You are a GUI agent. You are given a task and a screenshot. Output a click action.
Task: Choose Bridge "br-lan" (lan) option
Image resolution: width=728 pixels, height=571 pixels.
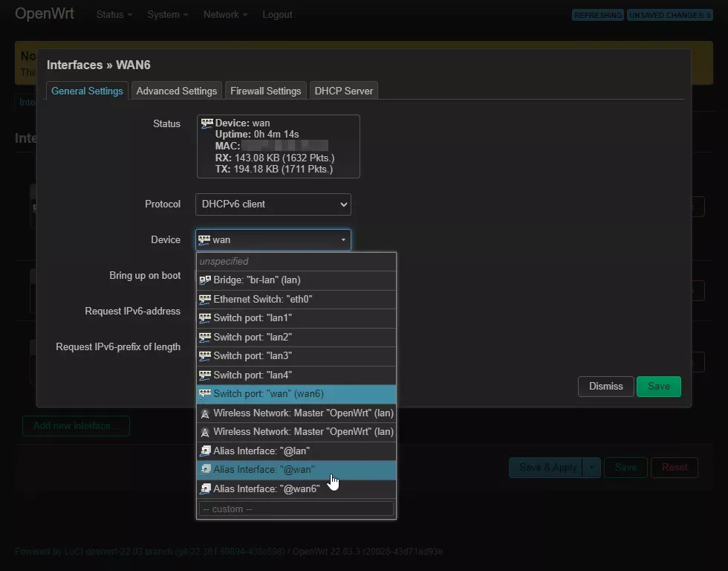click(296, 280)
